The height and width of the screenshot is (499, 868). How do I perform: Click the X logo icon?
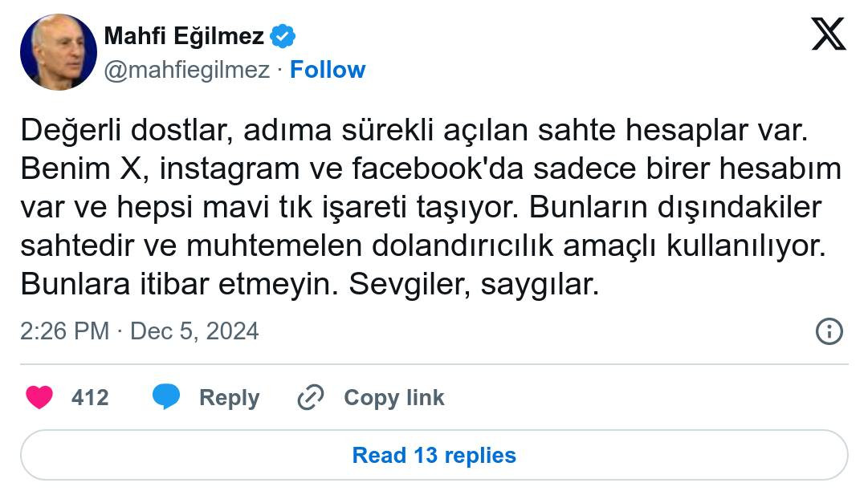[828, 34]
